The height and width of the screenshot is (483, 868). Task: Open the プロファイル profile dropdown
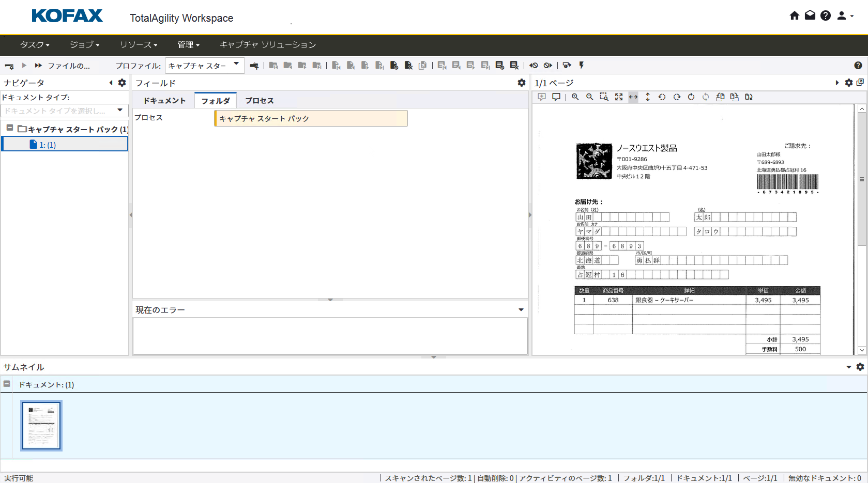[205, 66]
